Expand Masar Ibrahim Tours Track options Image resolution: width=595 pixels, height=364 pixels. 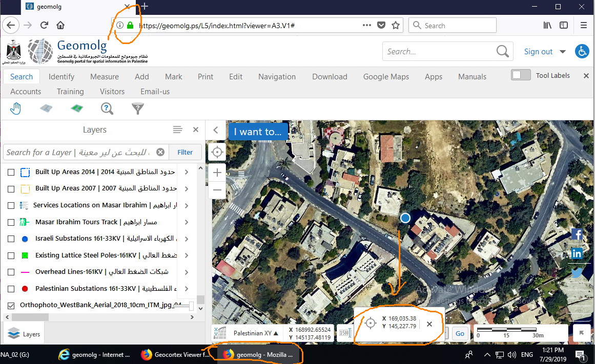click(187, 222)
